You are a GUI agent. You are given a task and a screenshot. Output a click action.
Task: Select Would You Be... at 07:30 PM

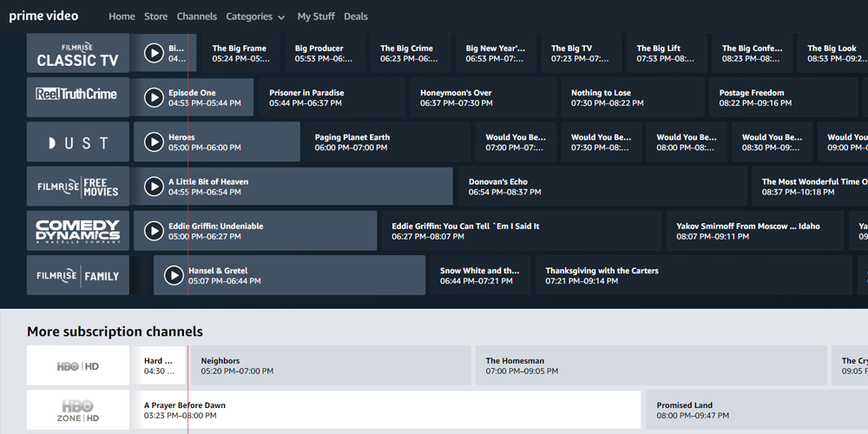pos(602,141)
